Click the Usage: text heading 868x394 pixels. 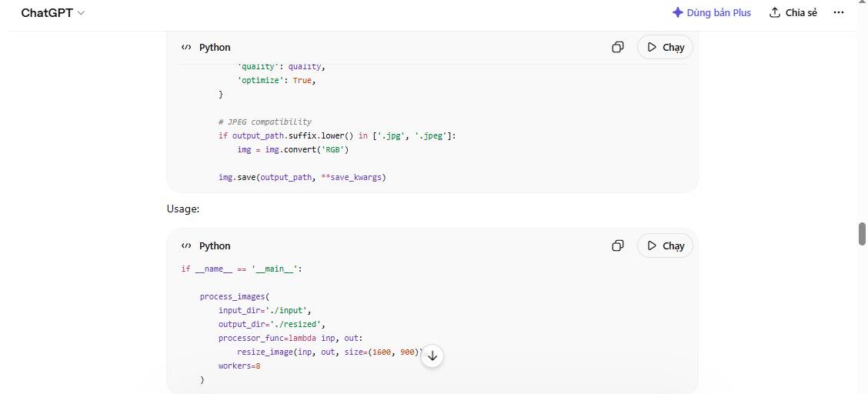coord(183,209)
